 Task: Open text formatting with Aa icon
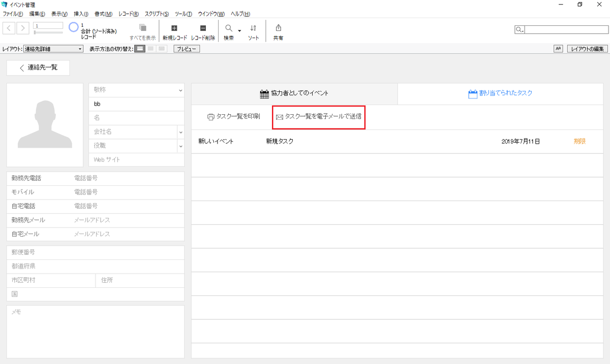(x=558, y=48)
